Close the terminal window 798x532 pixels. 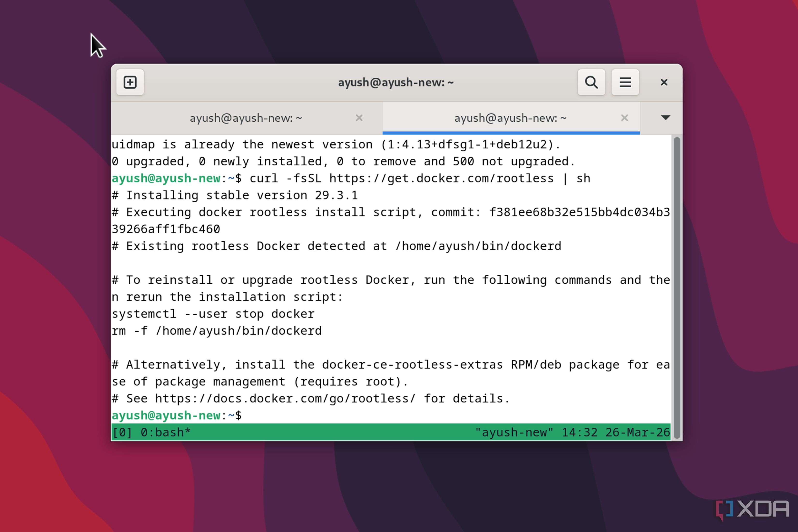[664, 82]
